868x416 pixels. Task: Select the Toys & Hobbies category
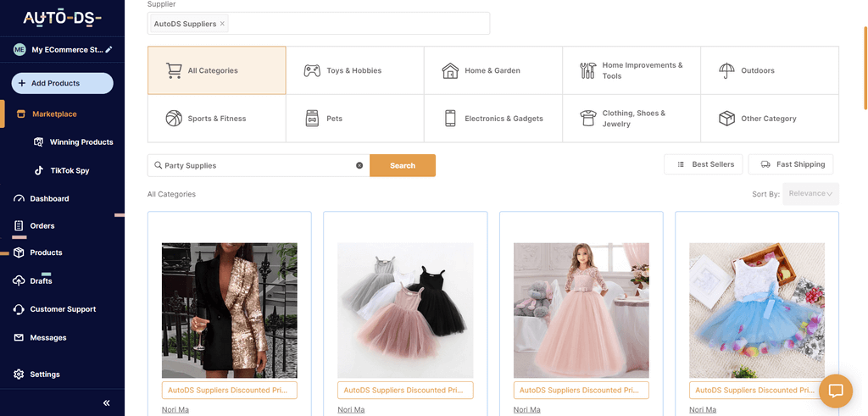(354, 70)
